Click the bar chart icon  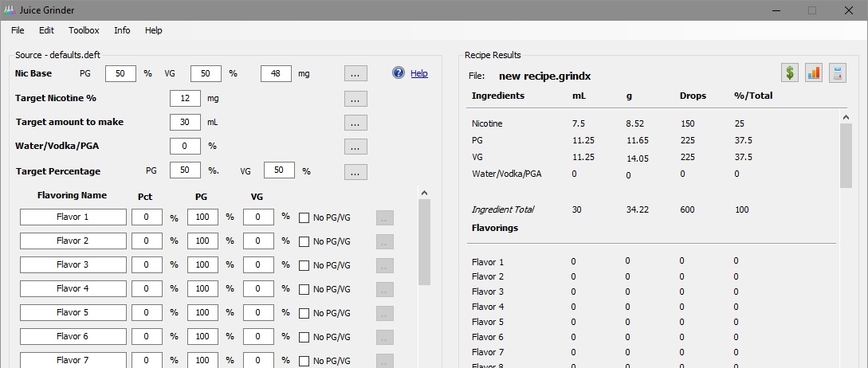[814, 73]
